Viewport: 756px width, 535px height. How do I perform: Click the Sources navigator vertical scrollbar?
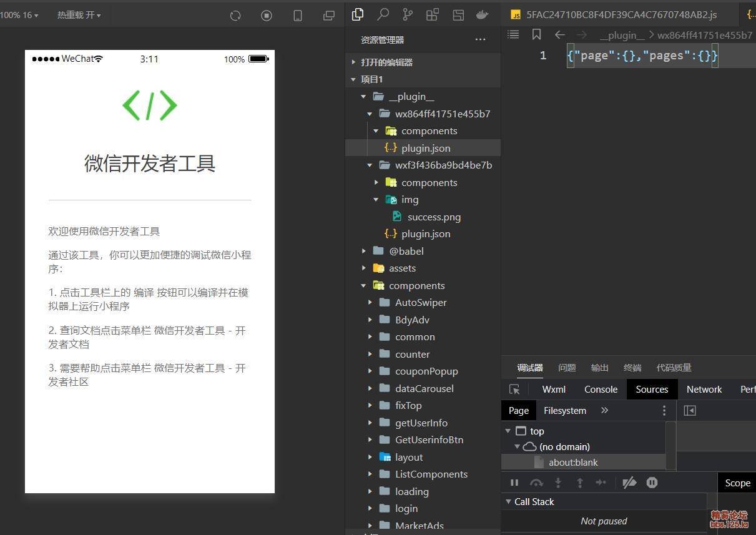pos(670,445)
